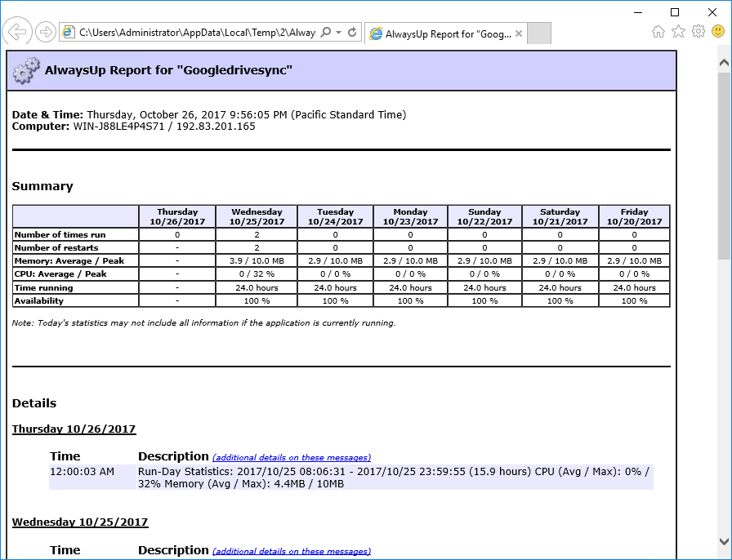Click Saturday's "0 / 0 %" CPU cell
This screenshot has width=732, height=560.
tap(560, 274)
